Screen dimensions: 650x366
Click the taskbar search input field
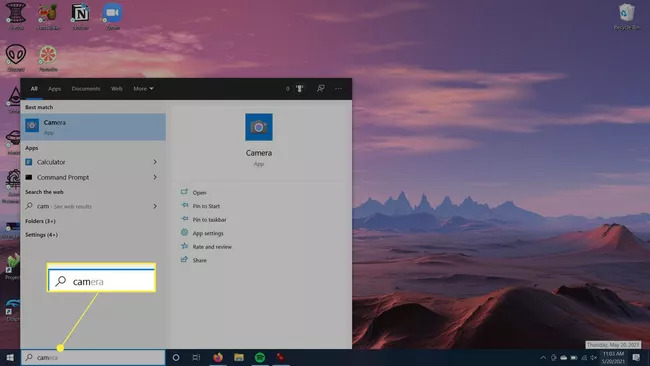[x=93, y=357]
